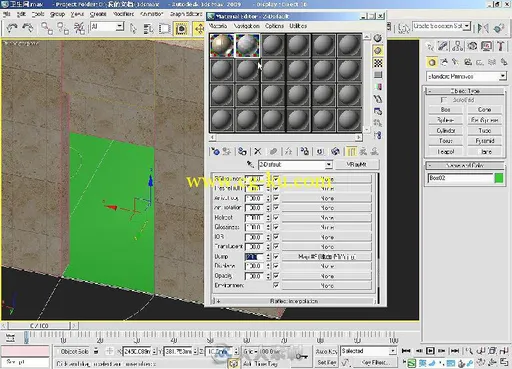Open the Group menu
This screenshot has width=512, height=369.
(x=57, y=14)
